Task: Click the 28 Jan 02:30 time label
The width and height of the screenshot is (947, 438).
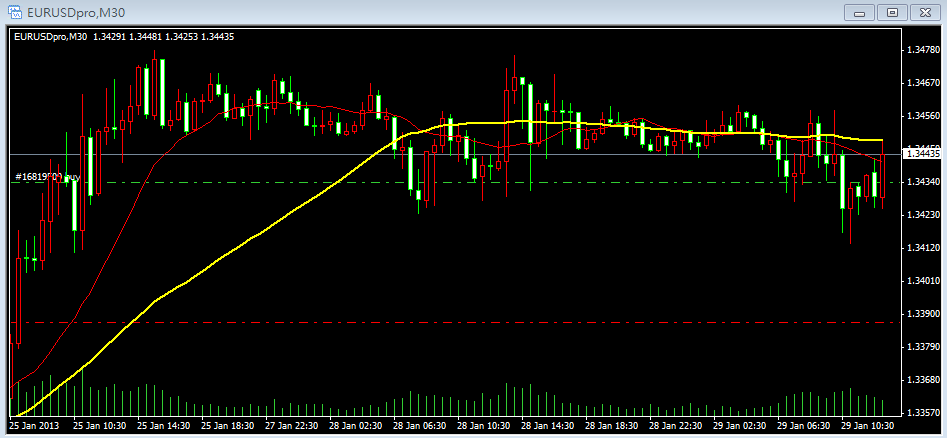Action: pyautogui.click(x=356, y=425)
